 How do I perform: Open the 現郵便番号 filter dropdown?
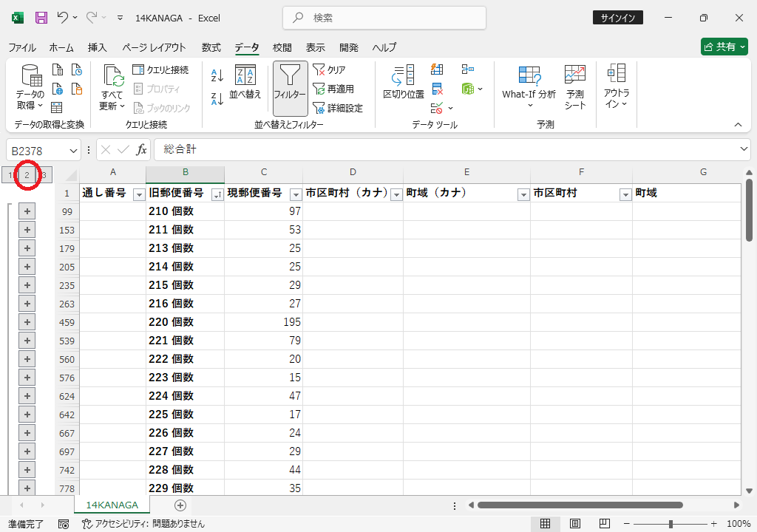296,194
